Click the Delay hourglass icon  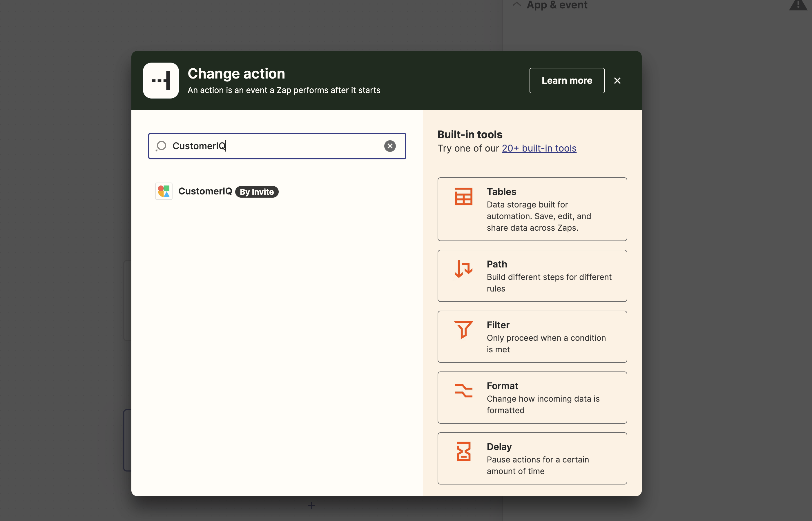click(x=463, y=451)
